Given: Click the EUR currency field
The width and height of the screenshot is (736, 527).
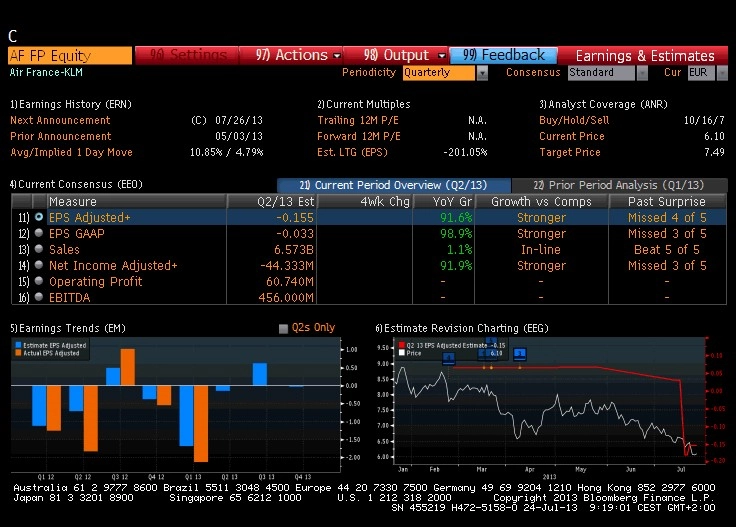Looking at the screenshot, I should pyautogui.click(x=702, y=73).
